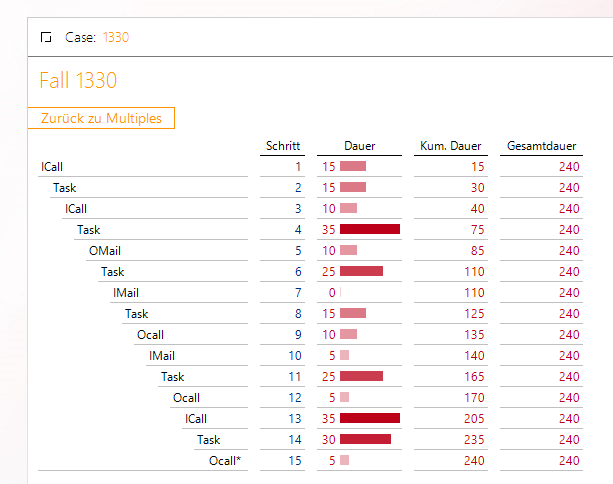
Task: Click the Kum. Dauer value 170
Action: click(x=474, y=398)
